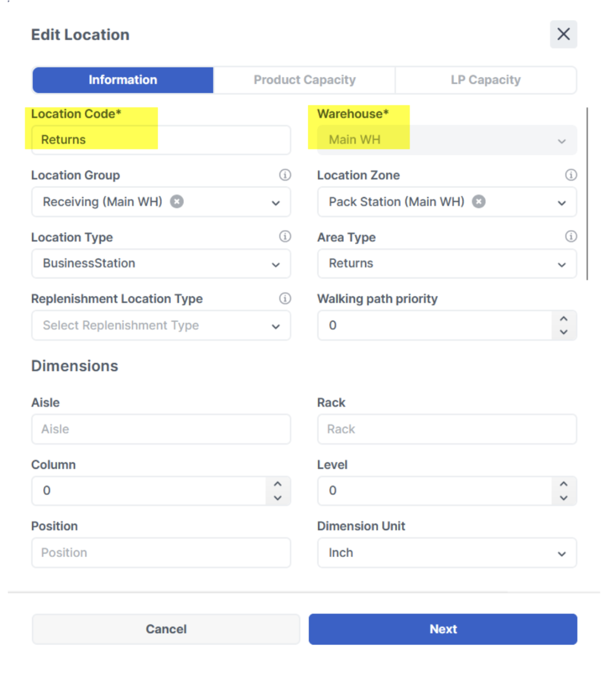This screenshot has height=674, width=616.
Task: Click the Location Type info icon
Action: pyautogui.click(x=285, y=236)
